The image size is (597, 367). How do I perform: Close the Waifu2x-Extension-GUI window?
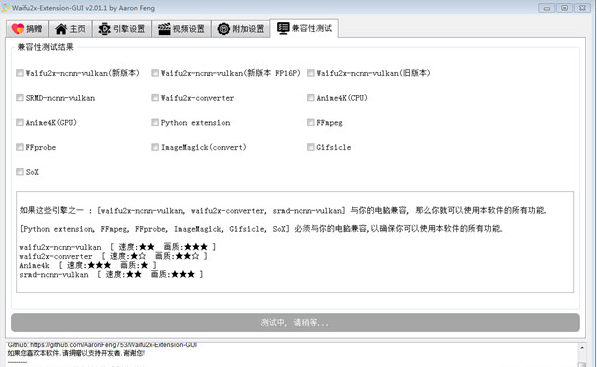click(582, 8)
